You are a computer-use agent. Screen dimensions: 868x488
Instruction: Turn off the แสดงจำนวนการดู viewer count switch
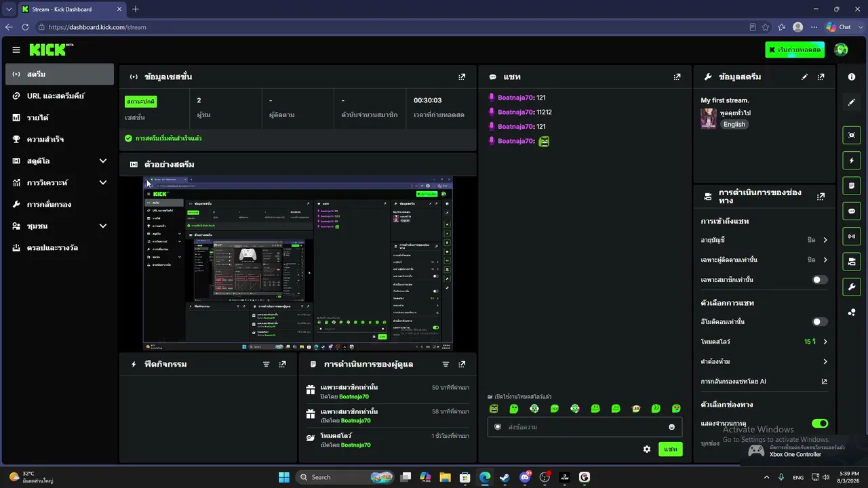[x=820, y=424]
